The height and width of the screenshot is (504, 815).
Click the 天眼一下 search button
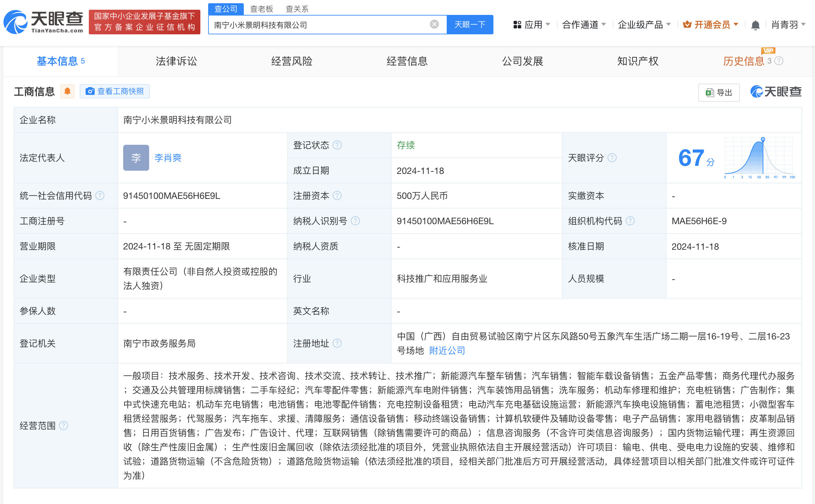pos(470,24)
